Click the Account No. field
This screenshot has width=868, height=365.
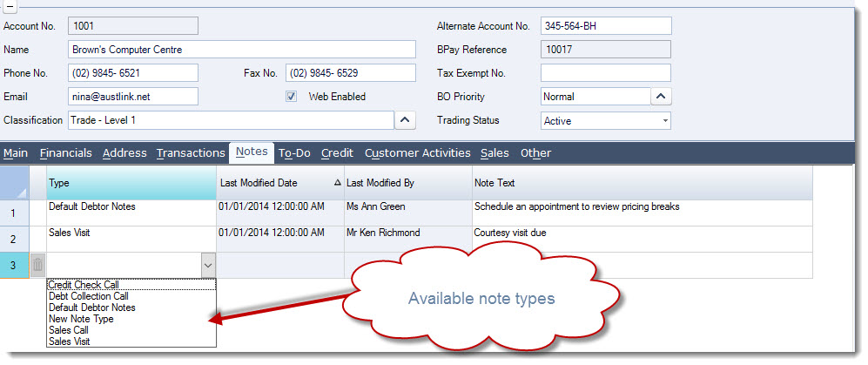coord(133,25)
